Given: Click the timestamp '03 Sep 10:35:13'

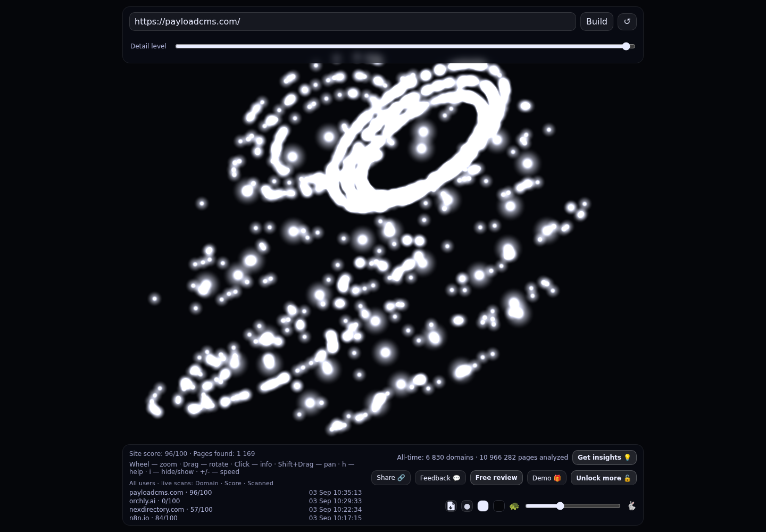Looking at the screenshot, I should point(335,493).
